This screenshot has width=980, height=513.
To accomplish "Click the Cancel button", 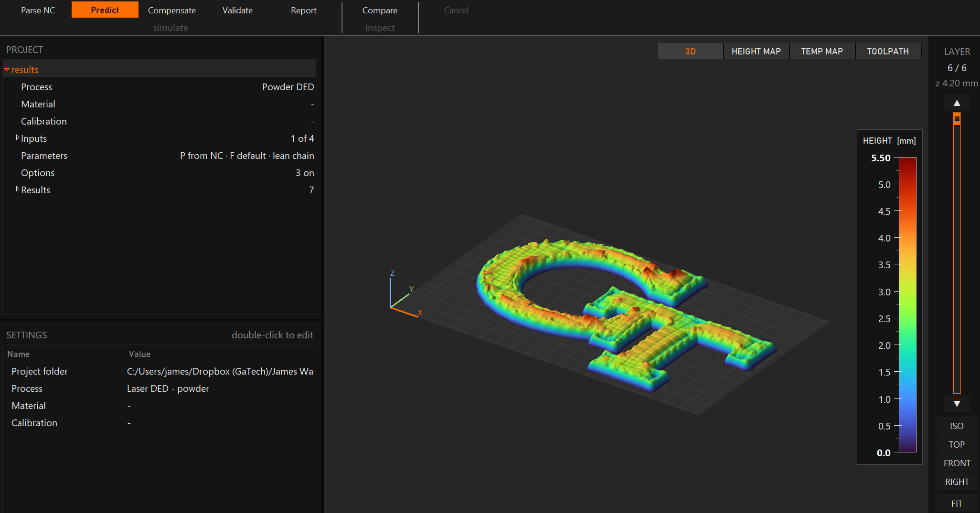I will (x=456, y=10).
